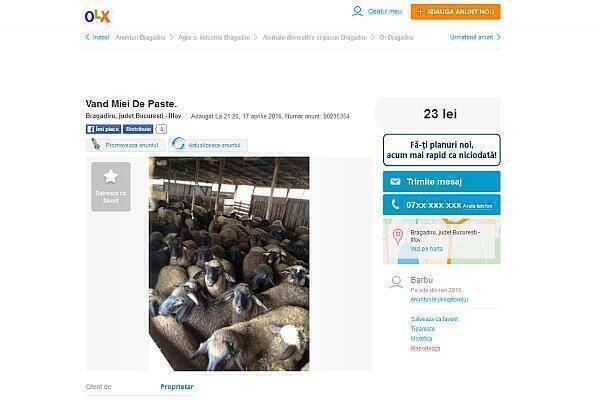Open the sheep photo thumbnail
The image size is (600, 400).
point(229,264)
